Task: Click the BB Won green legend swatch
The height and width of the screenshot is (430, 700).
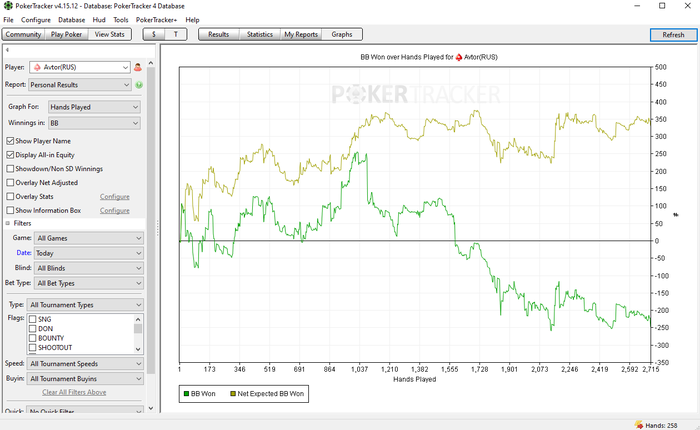Action: pos(186,394)
